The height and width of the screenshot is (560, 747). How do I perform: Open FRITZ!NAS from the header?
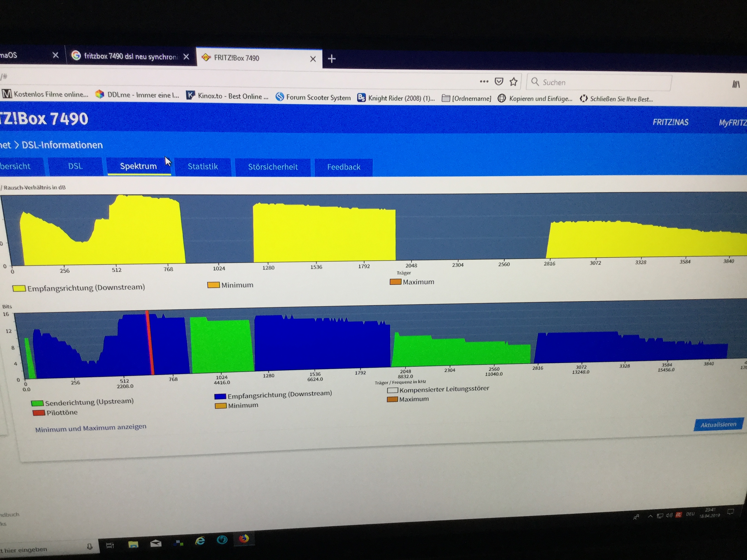[670, 122]
